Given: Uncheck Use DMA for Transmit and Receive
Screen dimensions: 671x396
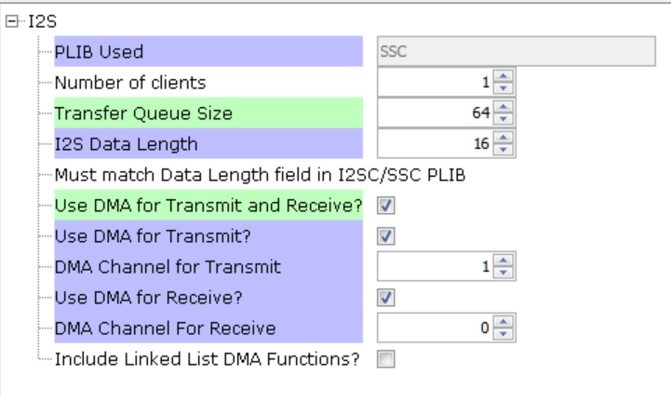Looking at the screenshot, I should pos(386,205).
